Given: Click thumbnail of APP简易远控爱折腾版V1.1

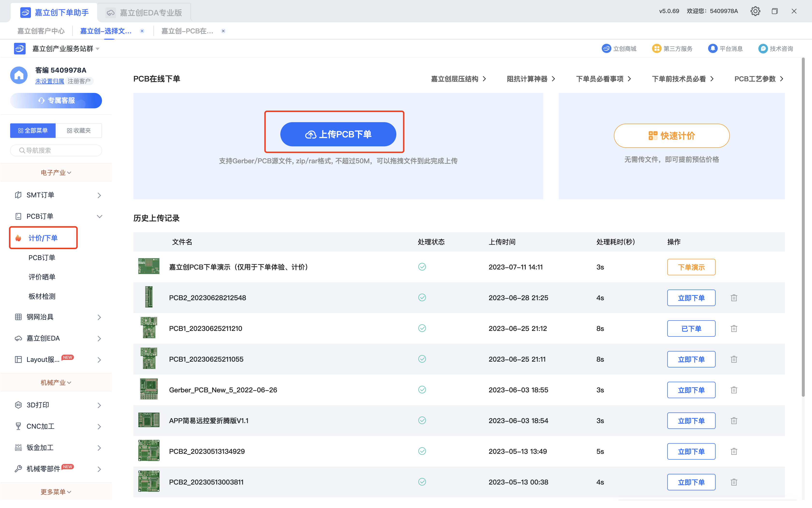Looking at the screenshot, I should tap(149, 420).
